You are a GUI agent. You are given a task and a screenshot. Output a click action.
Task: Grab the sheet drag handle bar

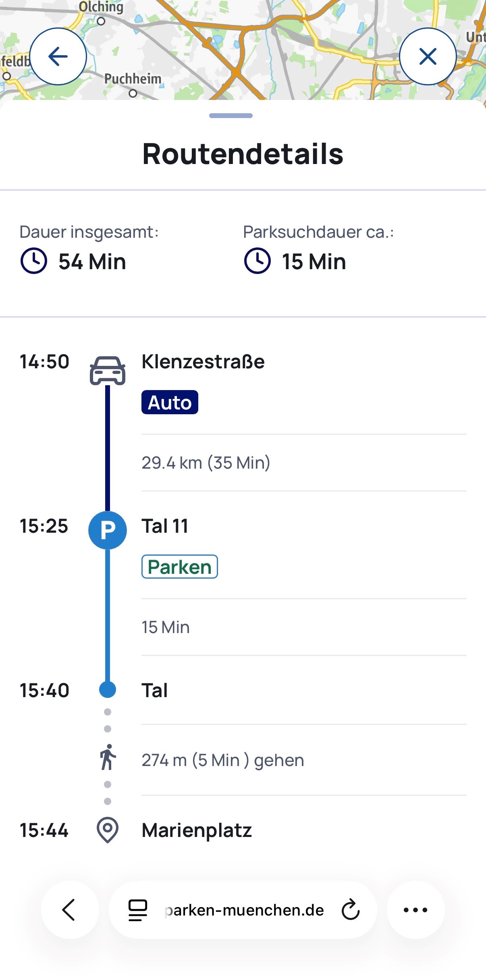[x=231, y=116]
